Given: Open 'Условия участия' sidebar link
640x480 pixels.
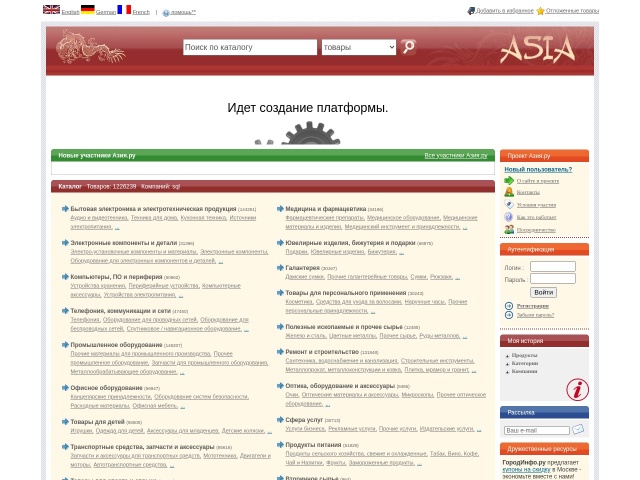Looking at the screenshot, I should tap(536, 205).
